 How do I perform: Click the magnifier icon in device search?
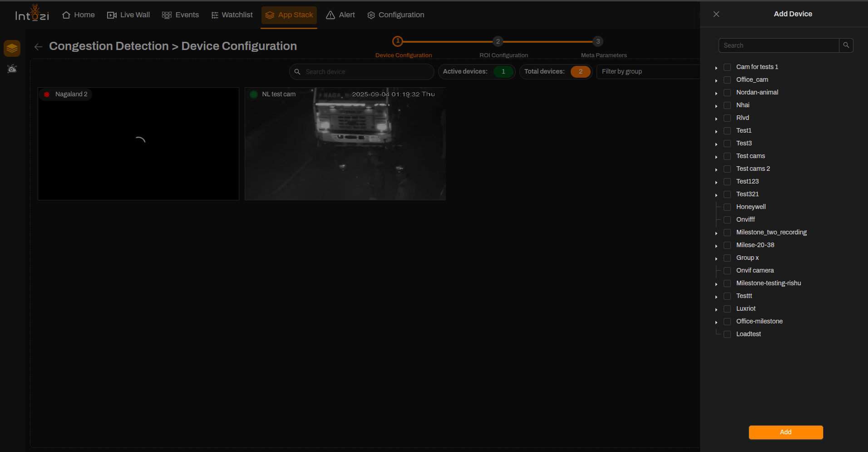pos(297,72)
